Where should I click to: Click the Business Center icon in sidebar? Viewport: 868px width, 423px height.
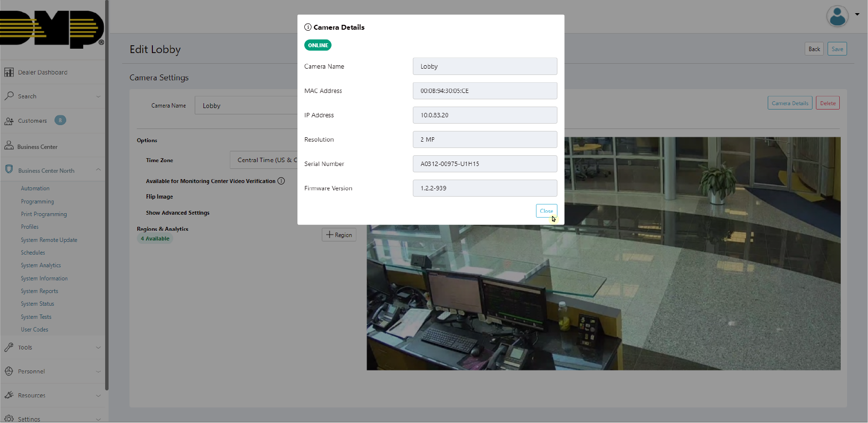(9, 146)
